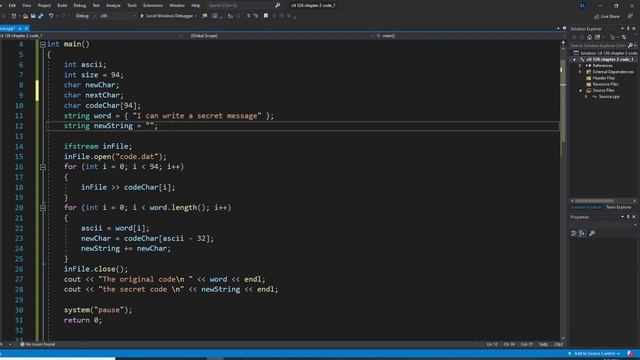Collapse the for loop at line 20
The height and width of the screenshot is (360, 640).
pyautogui.click(x=43, y=208)
